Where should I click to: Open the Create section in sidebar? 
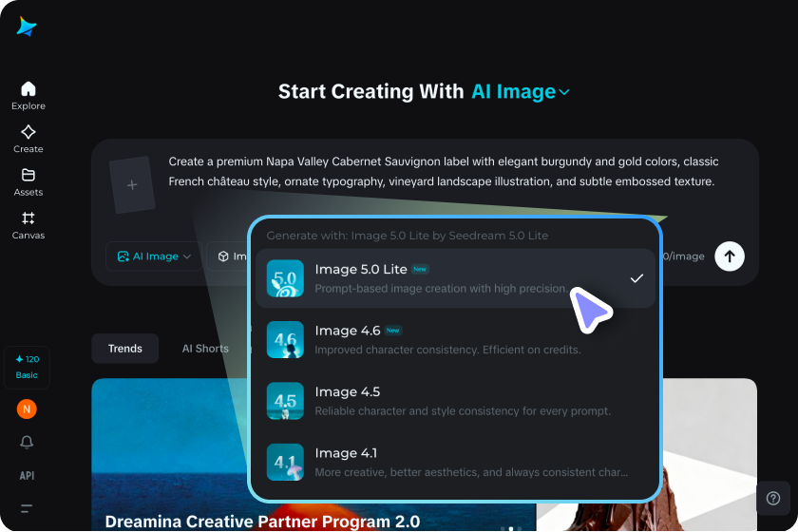pos(28,139)
